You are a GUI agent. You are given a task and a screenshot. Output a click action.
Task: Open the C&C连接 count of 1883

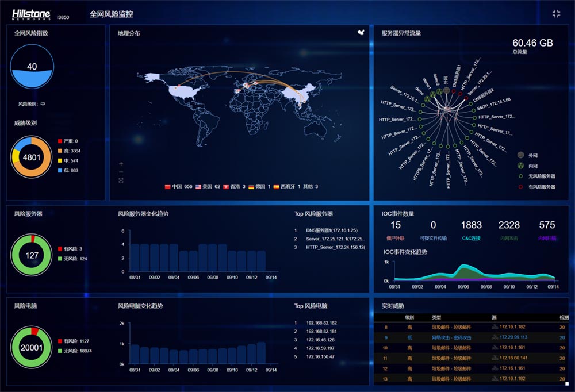[x=471, y=225]
